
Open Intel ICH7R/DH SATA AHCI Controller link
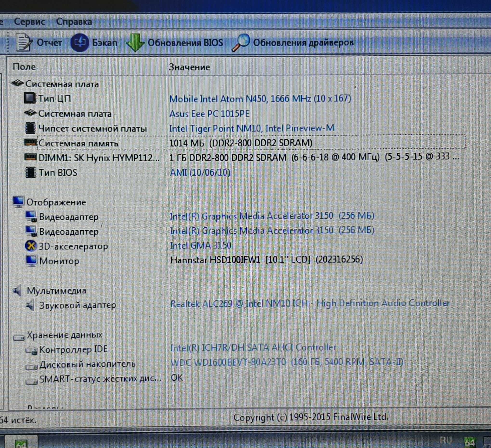pos(253,347)
